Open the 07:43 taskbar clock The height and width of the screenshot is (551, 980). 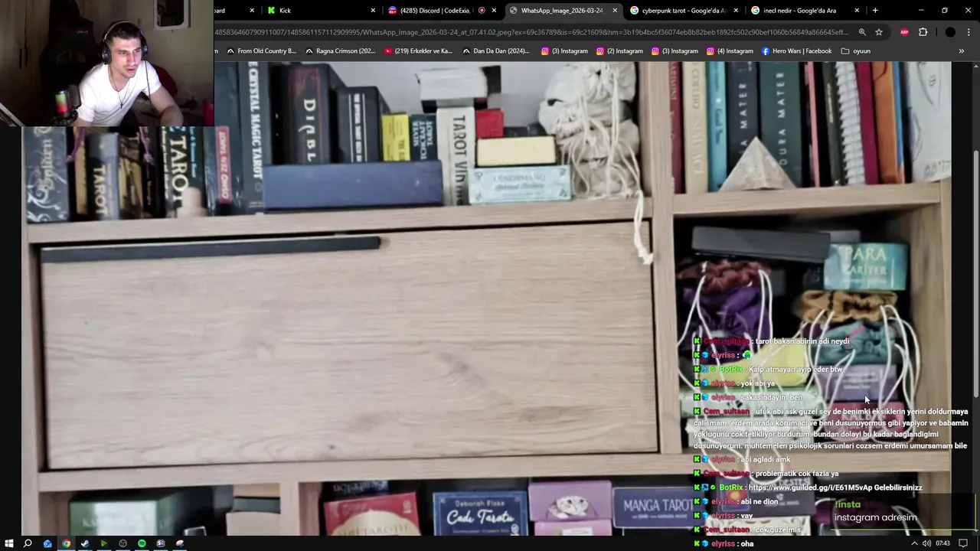tap(942, 543)
